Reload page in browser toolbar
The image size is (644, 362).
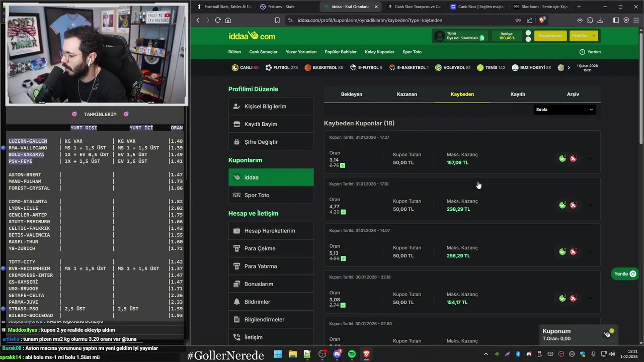point(218,20)
